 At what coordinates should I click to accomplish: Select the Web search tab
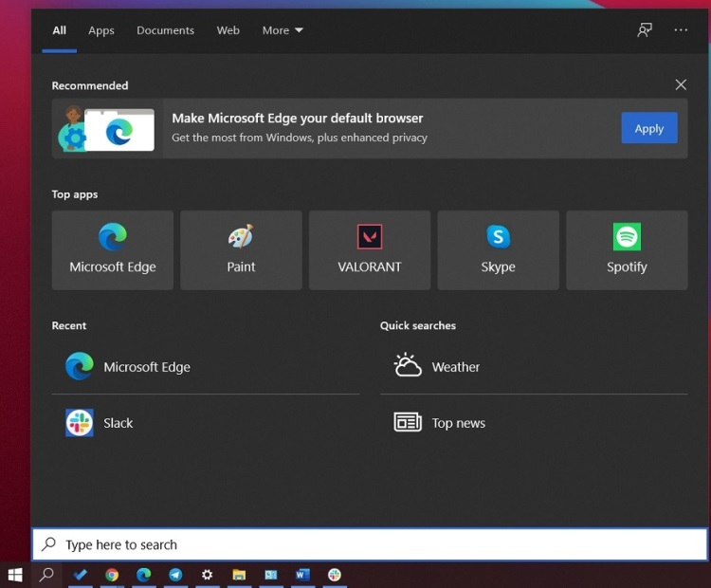point(228,30)
